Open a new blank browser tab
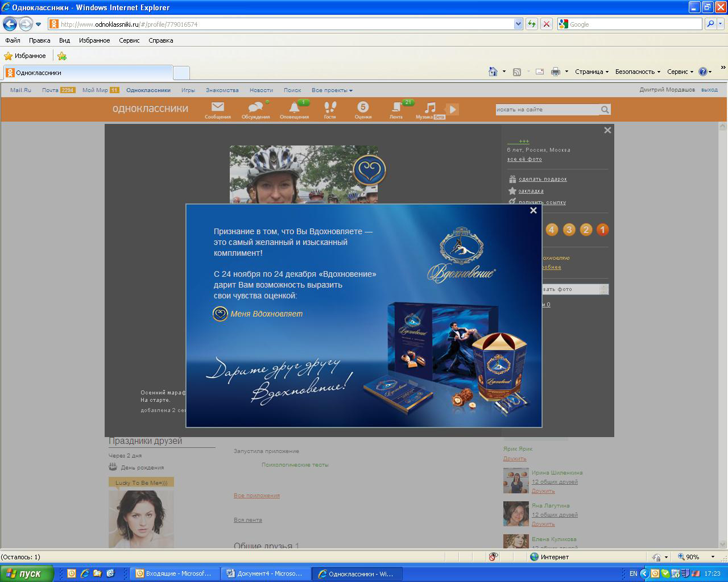 (181, 73)
